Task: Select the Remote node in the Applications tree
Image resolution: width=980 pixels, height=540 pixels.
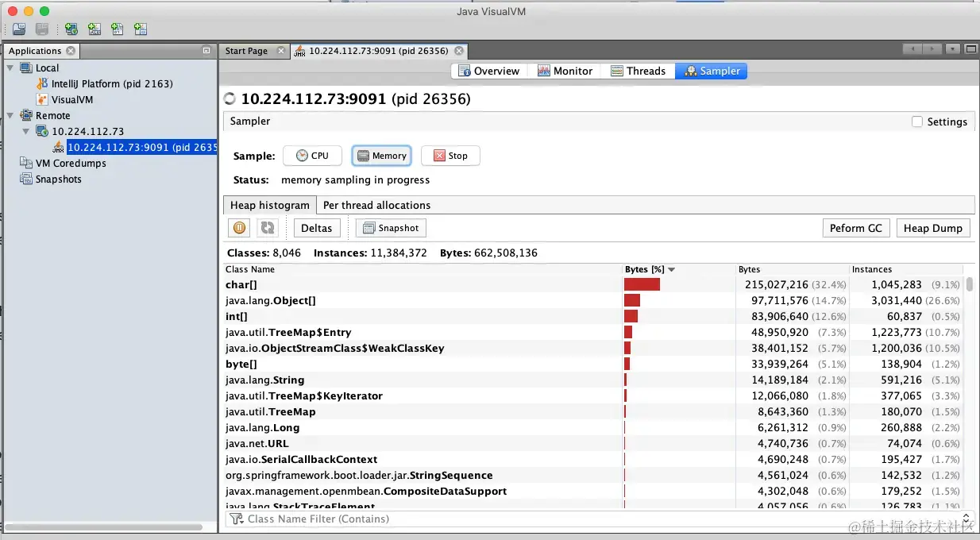Action: [x=52, y=115]
